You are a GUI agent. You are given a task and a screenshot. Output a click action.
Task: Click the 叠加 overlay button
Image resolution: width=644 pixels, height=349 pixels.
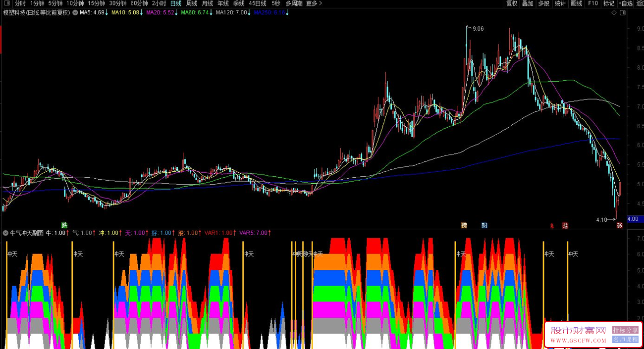(528, 3)
